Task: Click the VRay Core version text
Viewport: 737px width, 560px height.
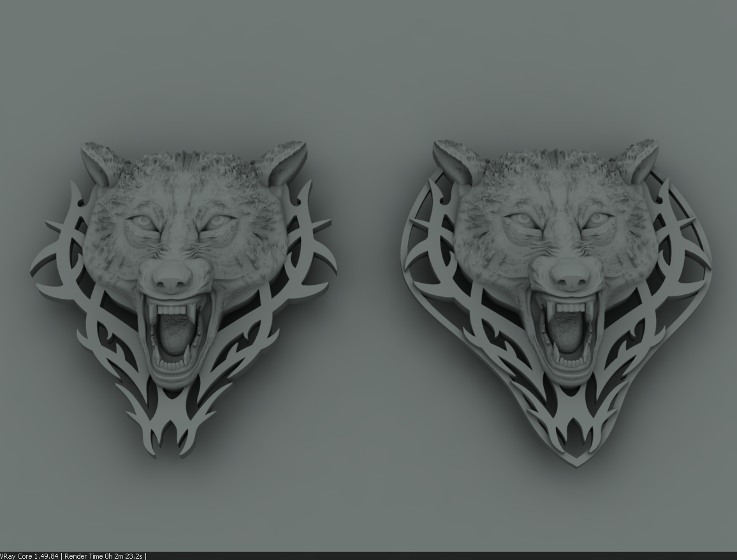Action: [x=29, y=556]
